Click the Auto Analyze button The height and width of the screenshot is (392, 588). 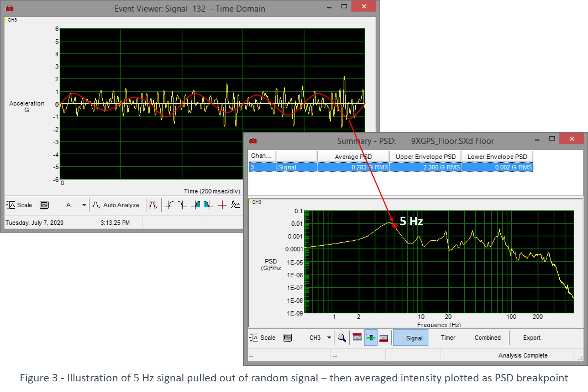116,205
